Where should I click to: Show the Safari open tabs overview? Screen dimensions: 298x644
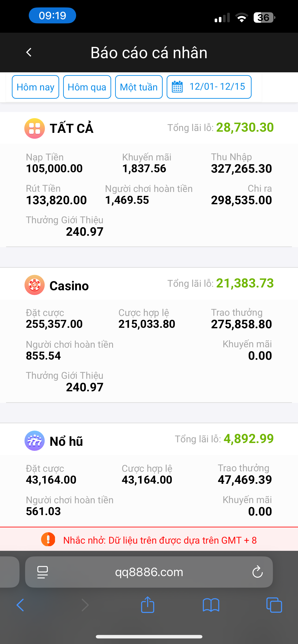pos(274,605)
